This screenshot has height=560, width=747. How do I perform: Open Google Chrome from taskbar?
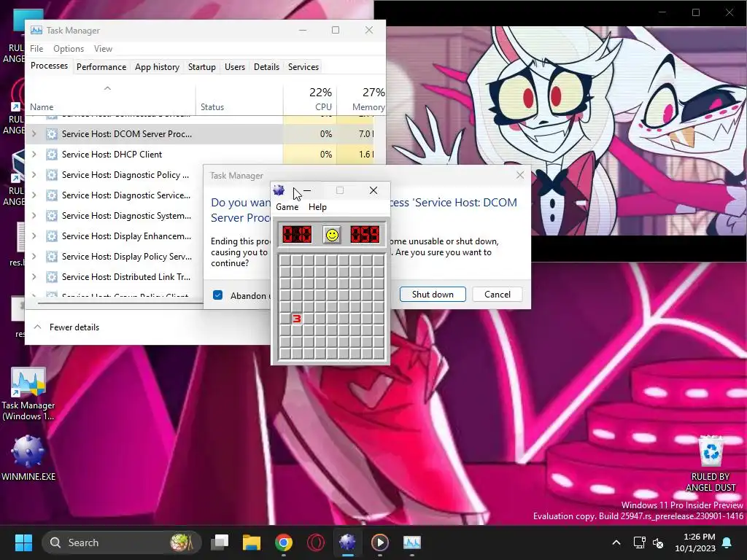(284, 542)
